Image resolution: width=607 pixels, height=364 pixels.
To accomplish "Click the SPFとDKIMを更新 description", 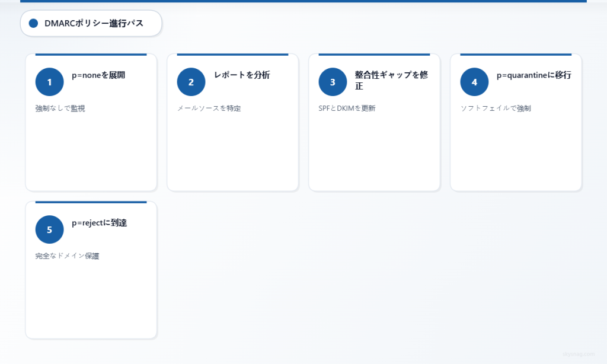I will point(347,108).
